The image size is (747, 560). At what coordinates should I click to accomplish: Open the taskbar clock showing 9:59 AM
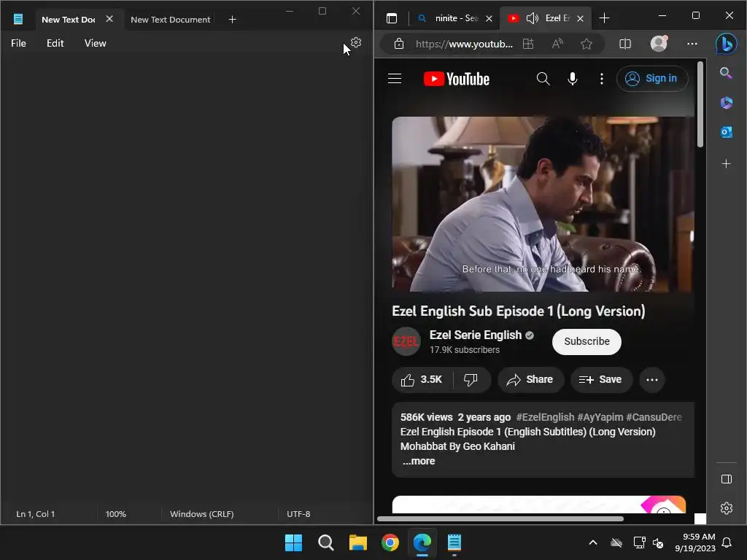(x=695, y=542)
